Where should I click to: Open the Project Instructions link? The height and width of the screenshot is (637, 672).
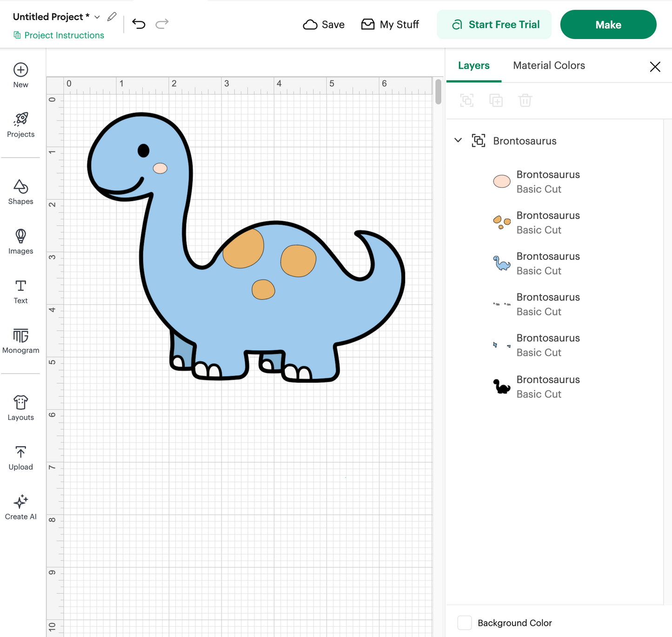(59, 35)
